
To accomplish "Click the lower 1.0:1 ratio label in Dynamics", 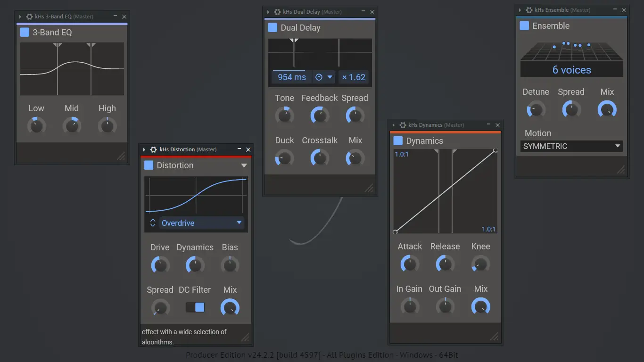I will [x=489, y=229].
